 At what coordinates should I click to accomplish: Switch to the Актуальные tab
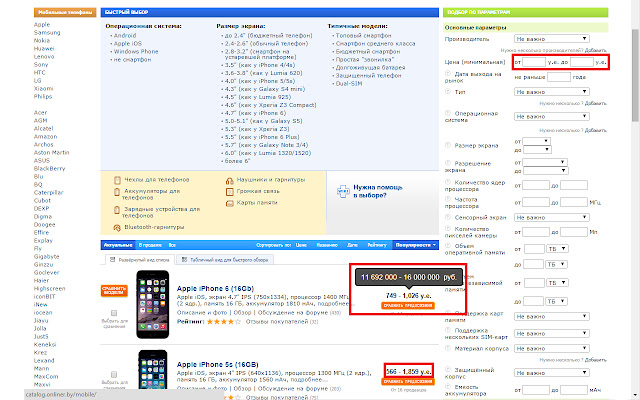click(x=118, y=245)
